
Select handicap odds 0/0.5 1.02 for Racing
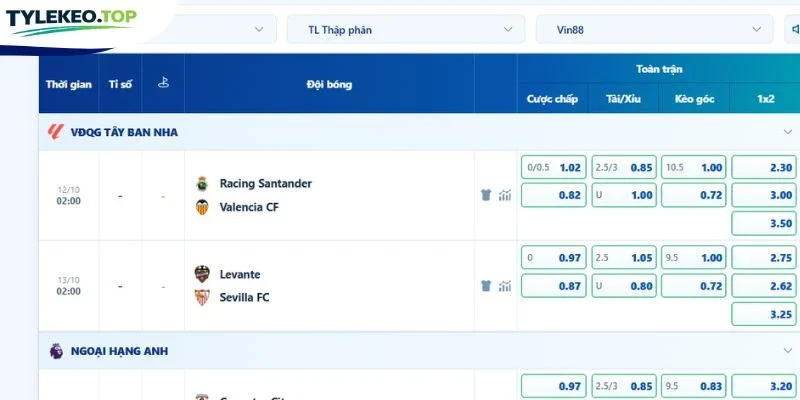point(554,167)
